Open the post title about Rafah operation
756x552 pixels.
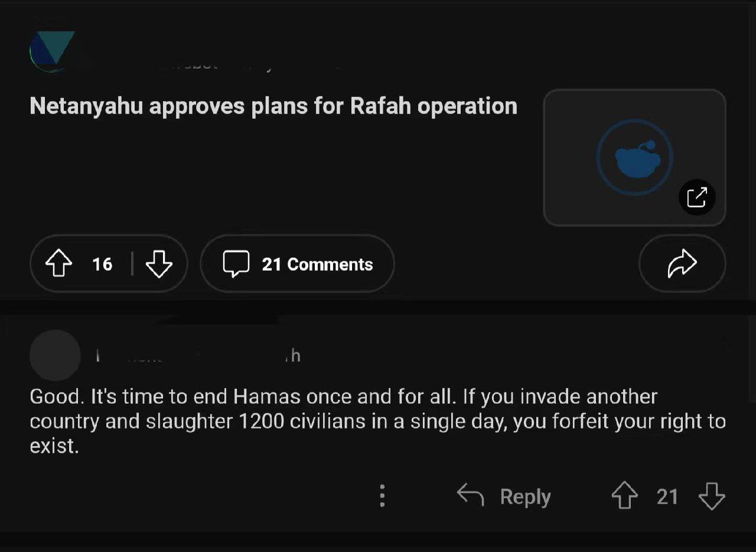(273, 106)
